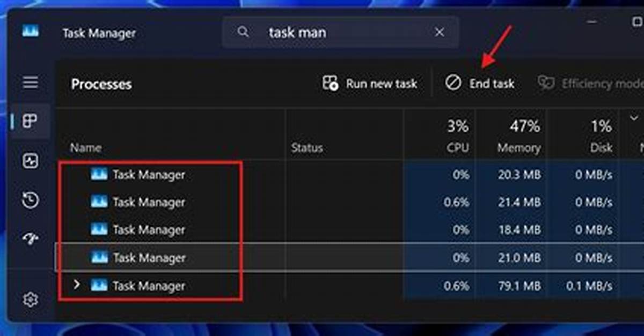Switch to the Processes sidebar page
The image size is (644, 336).
[x=31, y=122]
